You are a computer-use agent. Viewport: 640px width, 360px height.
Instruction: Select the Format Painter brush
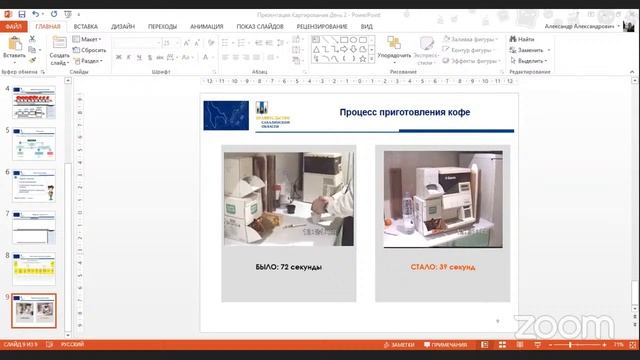click(32, 60)
